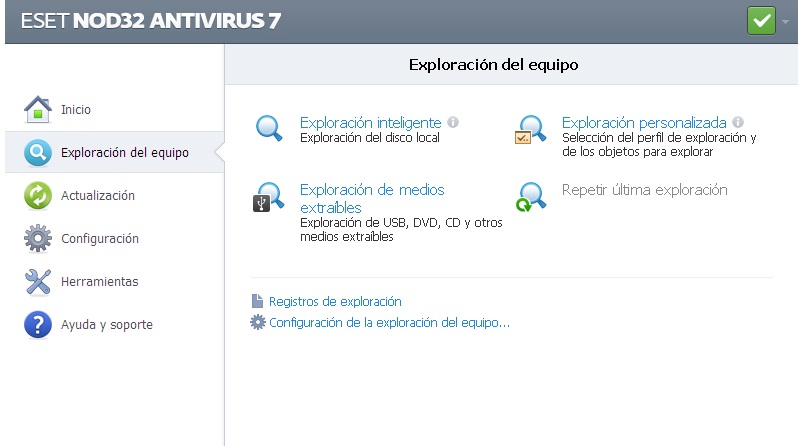Click the Exploración personalizada magnifier icon
Screen dimensions: 798x446
530,129
